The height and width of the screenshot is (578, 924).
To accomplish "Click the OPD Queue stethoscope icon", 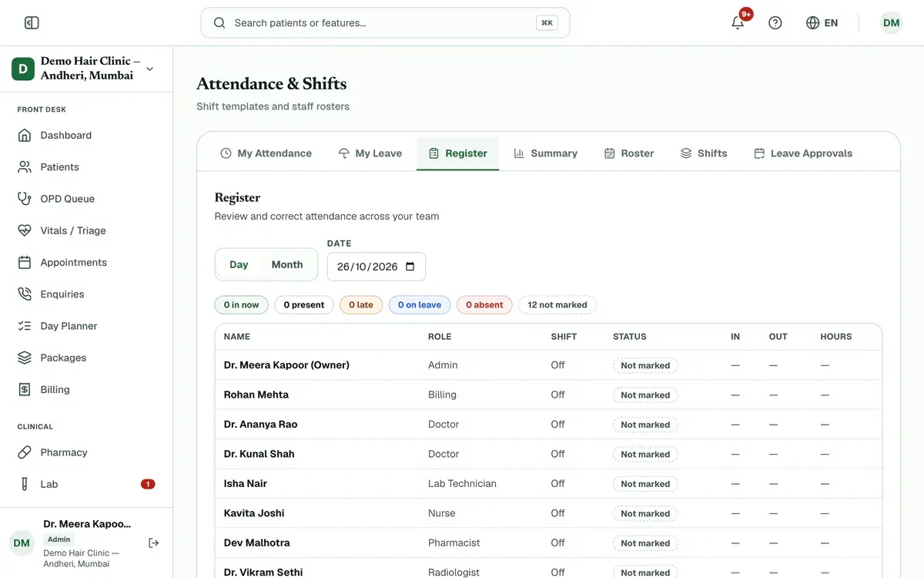I will pyautogui.click(x=25, y=199).
